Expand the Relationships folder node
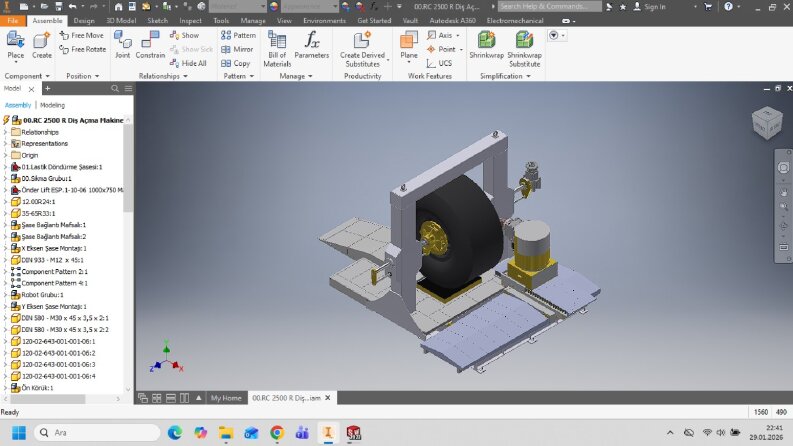Image resolution: width=793 pixels, height=446 pixels. click(6, 132)
